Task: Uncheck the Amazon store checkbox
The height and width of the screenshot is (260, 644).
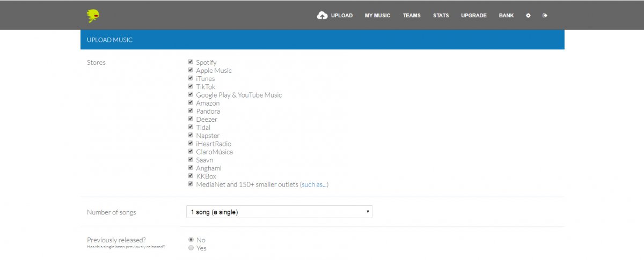Action: click(191, 102)
